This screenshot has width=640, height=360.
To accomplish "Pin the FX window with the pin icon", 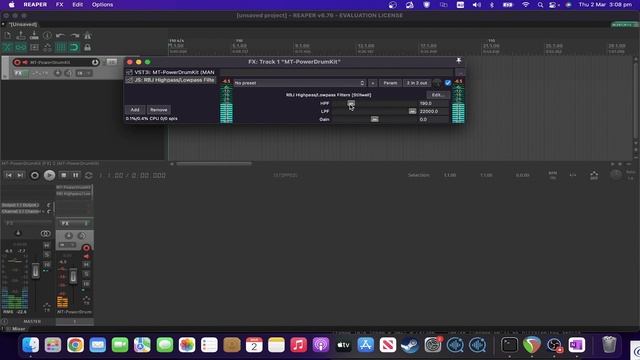I will (458, 61).
